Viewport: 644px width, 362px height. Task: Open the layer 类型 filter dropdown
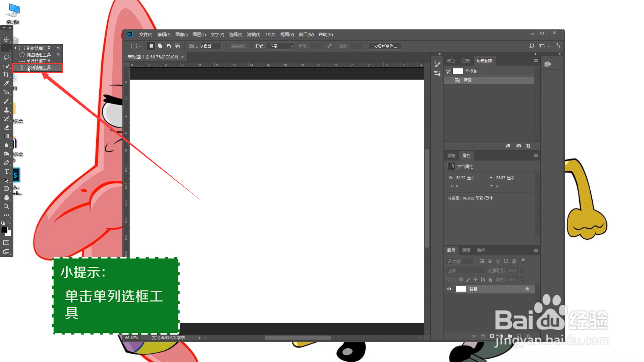460,261
